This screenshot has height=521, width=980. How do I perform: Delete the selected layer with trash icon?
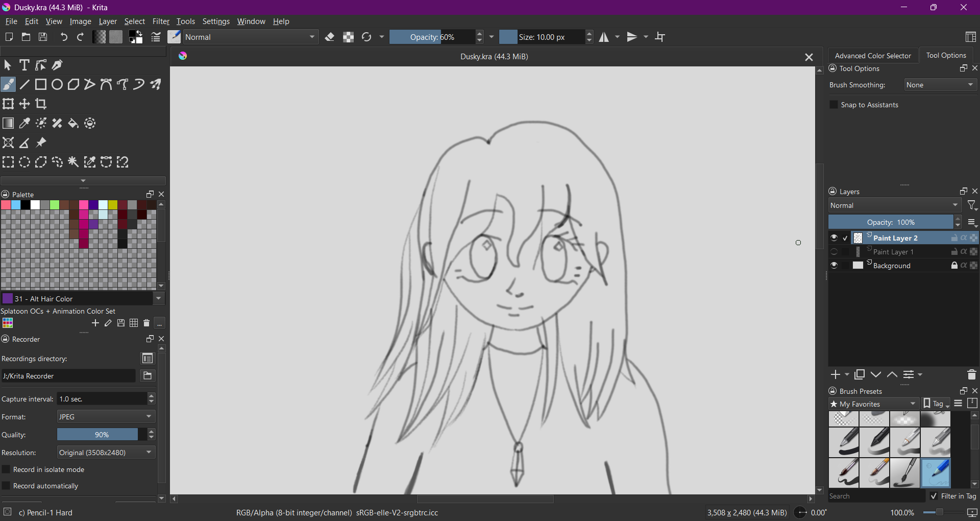click(972, 375)
